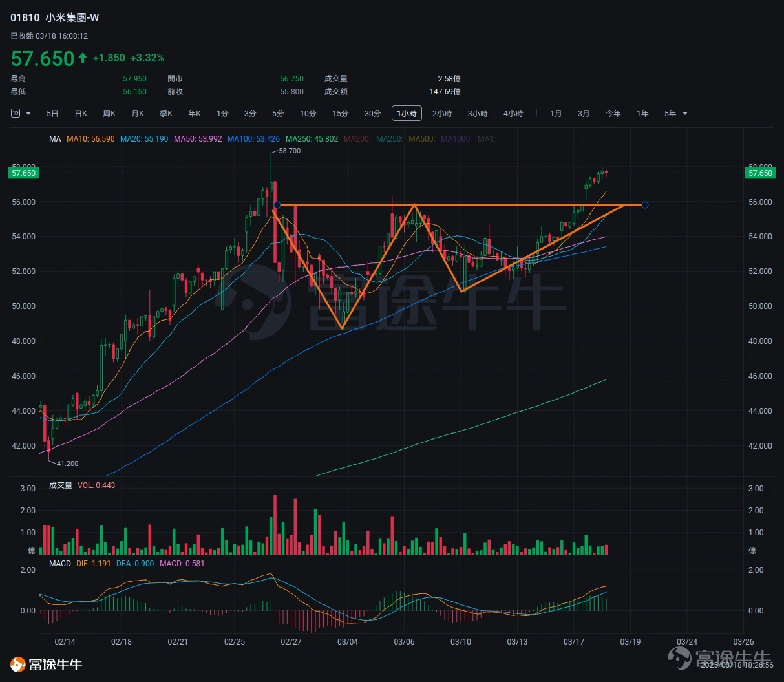Image resolution: width=784 pixels, height=682 pixels.
Task: Select the 日K chart tab
Action: (81, 114)
